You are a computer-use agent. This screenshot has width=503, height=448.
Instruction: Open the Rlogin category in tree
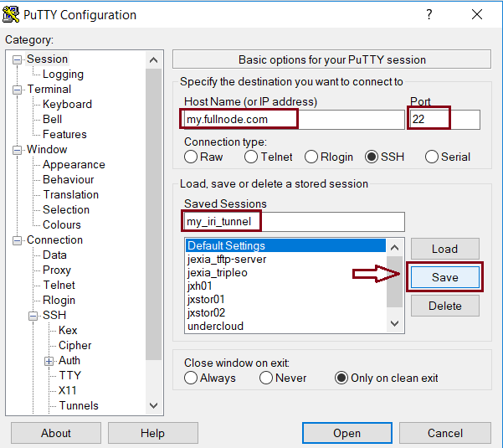pyautogui.click(x=59, y=301)
